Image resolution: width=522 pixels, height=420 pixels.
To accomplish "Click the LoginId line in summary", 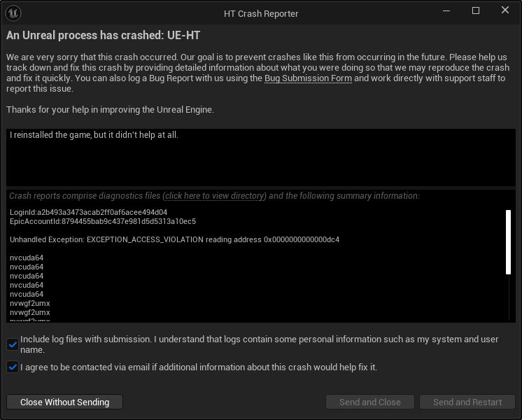I will coord(89,212).
